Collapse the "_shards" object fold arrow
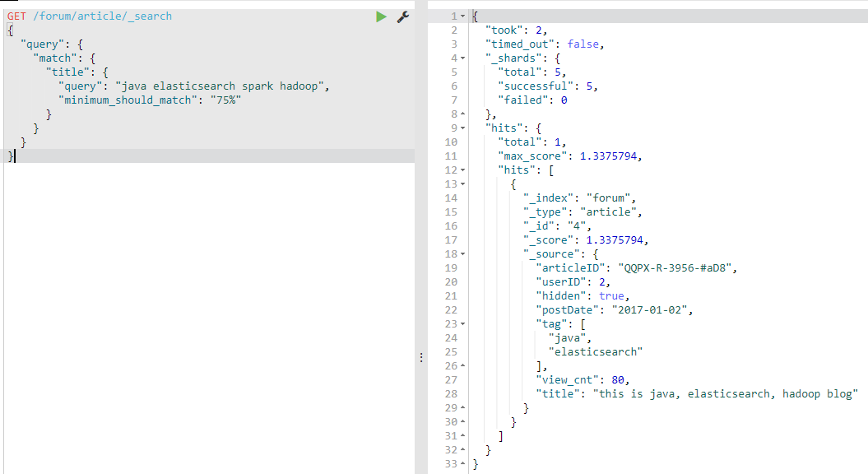The width and height of the screenshot is (868, 474). (x=462, y=58)
